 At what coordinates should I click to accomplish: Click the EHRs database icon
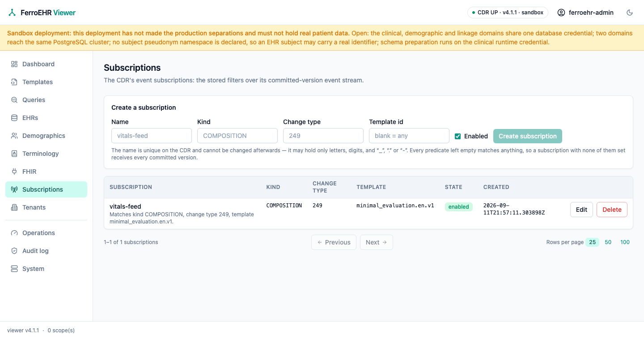click(x=14, y=118)
